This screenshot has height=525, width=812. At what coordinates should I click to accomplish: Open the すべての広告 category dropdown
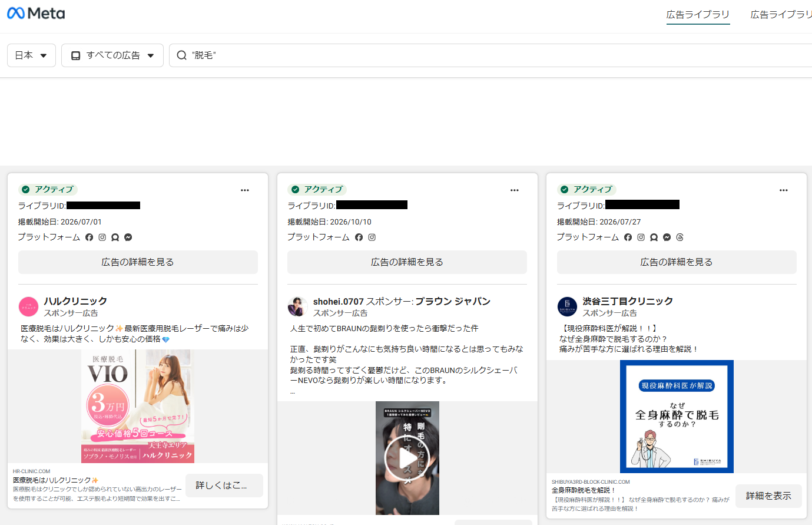click(112, 55)
